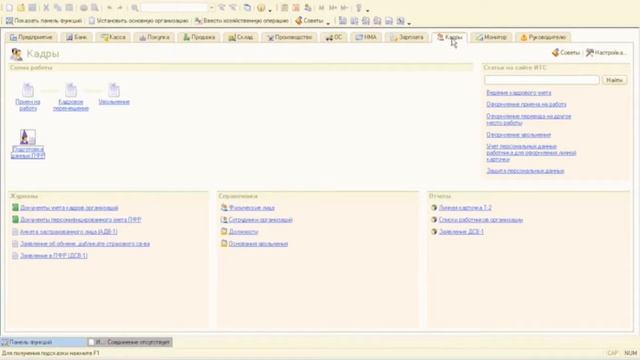
Task: Click the Кадровое перемещение document icon
Action: pyautogui.click(x=71, y=90)
